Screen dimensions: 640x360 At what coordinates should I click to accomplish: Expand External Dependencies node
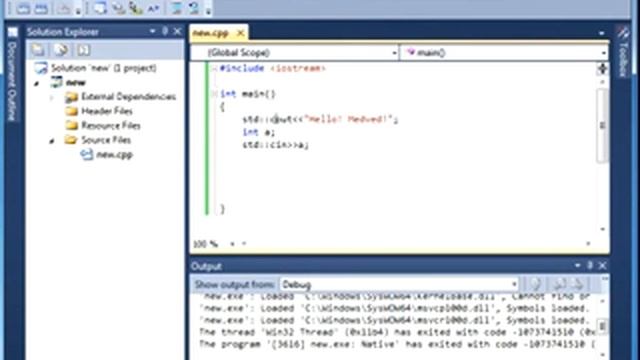(x=52, y=97)
